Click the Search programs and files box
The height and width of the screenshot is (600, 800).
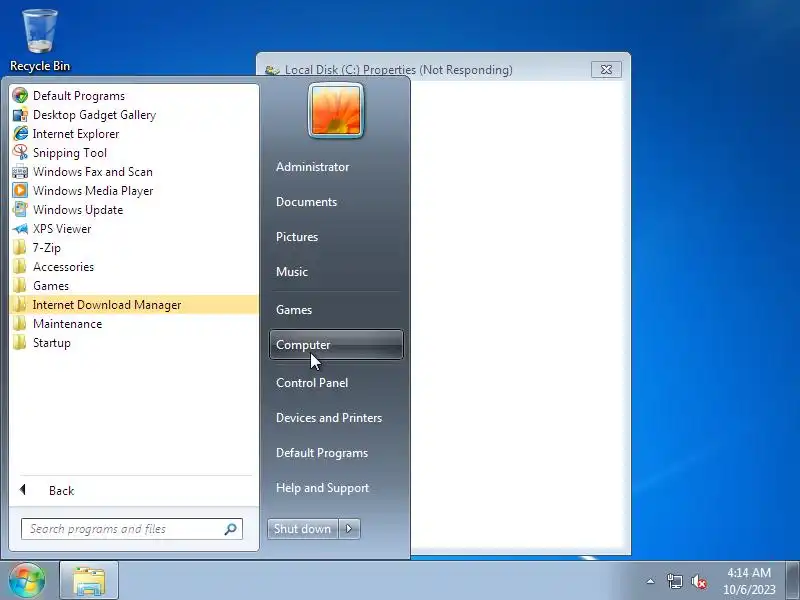(132, 529)
